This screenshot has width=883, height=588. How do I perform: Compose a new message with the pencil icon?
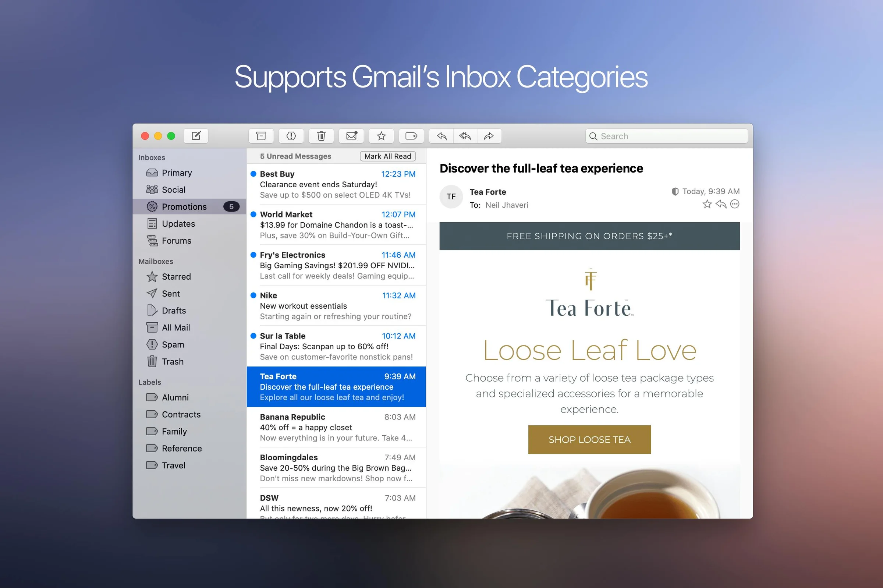pos(196,136)
